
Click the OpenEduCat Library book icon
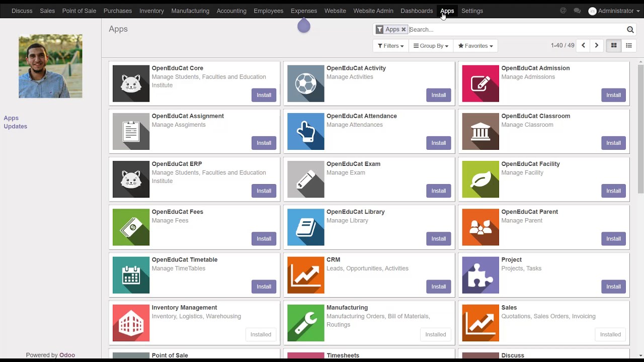coord(306,227)
